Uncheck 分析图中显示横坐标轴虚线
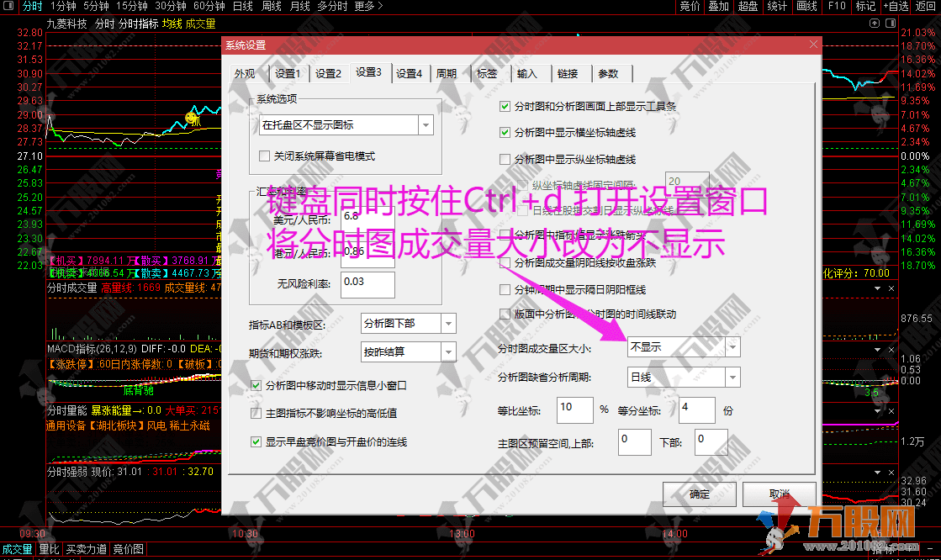The width and height of the screenshot is (941, 560). (x=505, y=132)
